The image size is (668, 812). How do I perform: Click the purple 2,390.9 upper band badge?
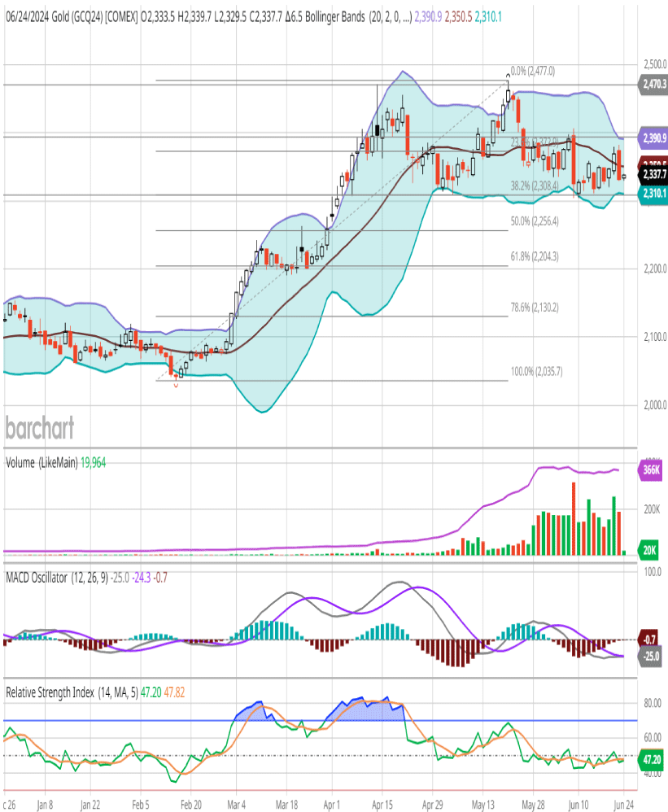pos(653,138)
